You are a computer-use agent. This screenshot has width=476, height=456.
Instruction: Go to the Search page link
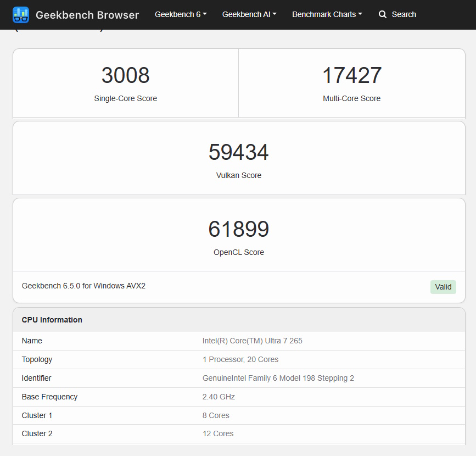click(404, 14)
